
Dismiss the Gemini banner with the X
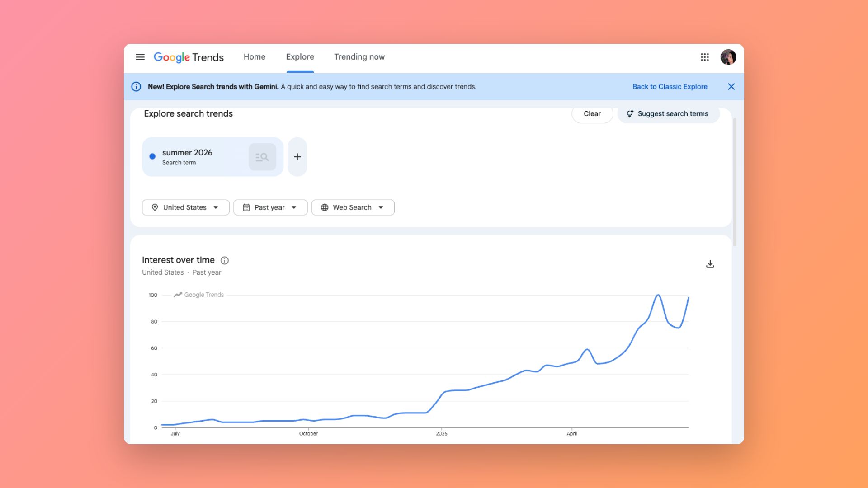[x=731, y=87]
